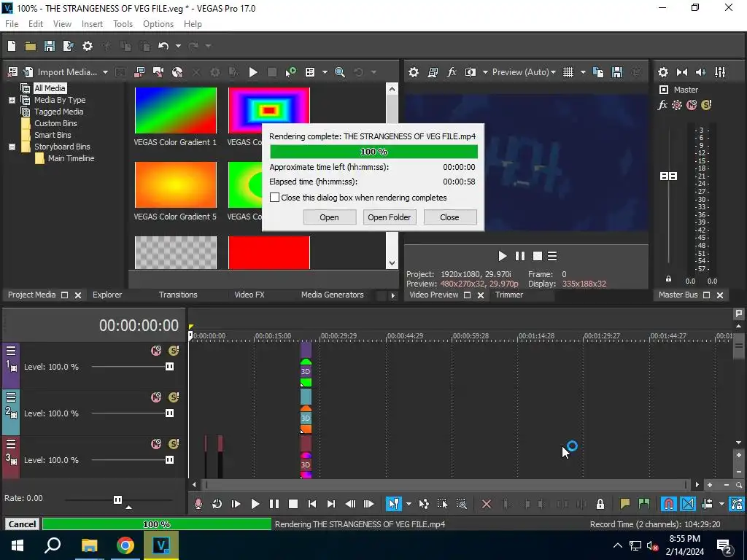Click the Render As icon
747x560 pixels.
click(x=68, y=46)
